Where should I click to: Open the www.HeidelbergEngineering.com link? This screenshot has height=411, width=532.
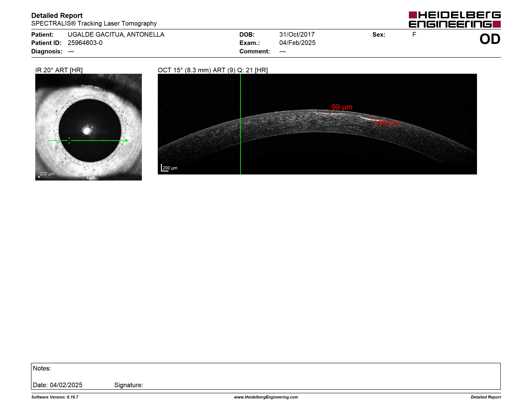coord(266,397)
